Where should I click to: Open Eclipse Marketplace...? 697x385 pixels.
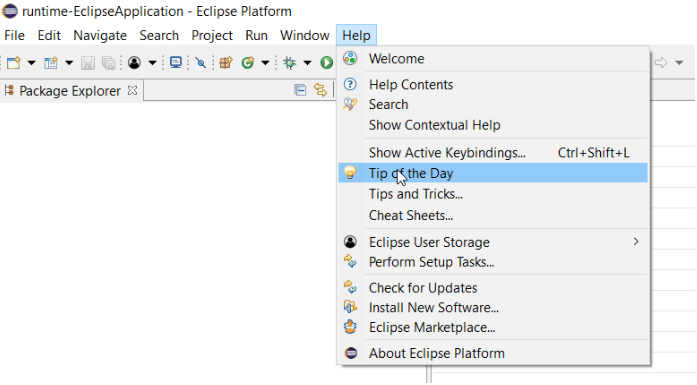(x=493, y=328)
